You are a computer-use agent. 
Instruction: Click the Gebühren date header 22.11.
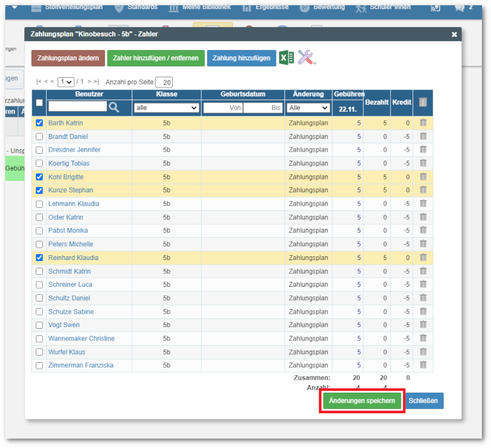[348, 109]
